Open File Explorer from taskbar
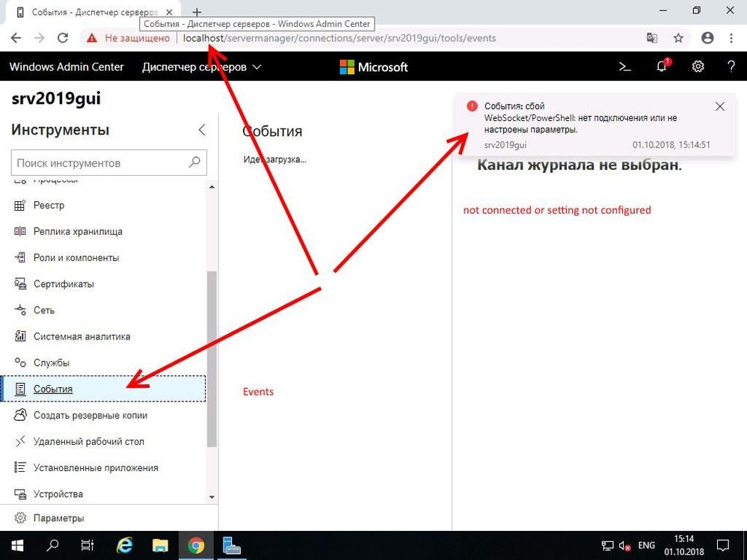 pos(160,546)
